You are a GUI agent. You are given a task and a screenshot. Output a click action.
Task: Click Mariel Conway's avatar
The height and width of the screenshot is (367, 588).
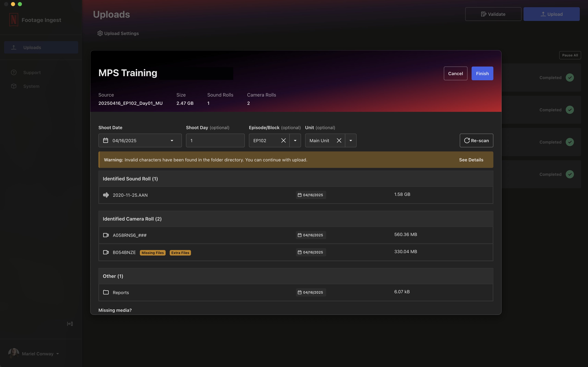coord(14,353)
